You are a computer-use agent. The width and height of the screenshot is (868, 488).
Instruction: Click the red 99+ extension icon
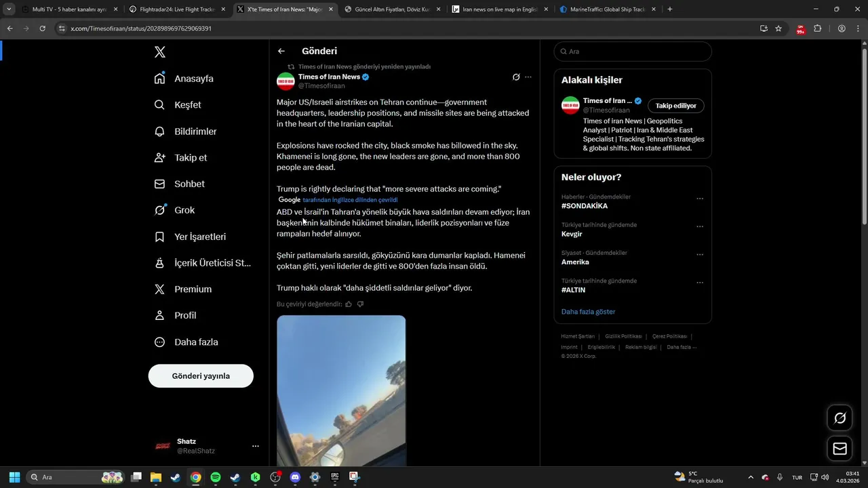800,29
